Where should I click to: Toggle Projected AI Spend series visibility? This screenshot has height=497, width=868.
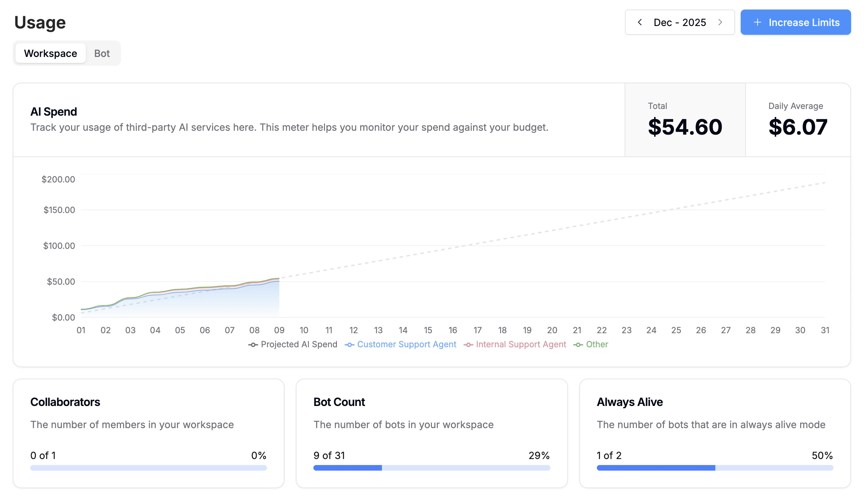pyautogui.click(x=299, y=344)
